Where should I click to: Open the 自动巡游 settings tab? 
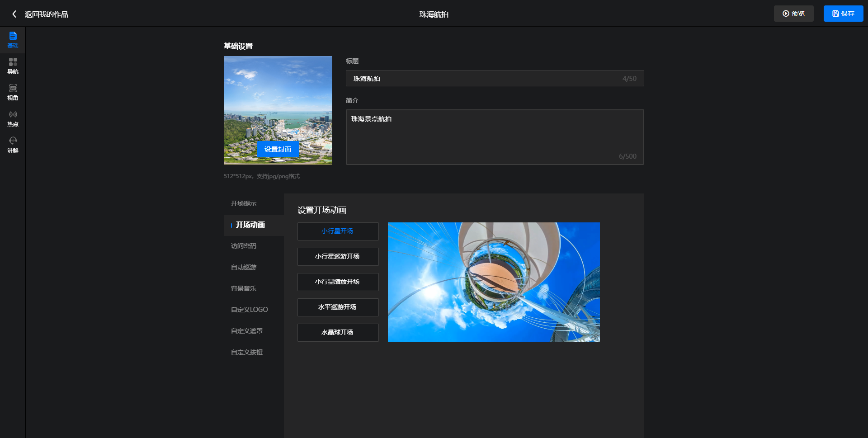(x=244, y=267)
